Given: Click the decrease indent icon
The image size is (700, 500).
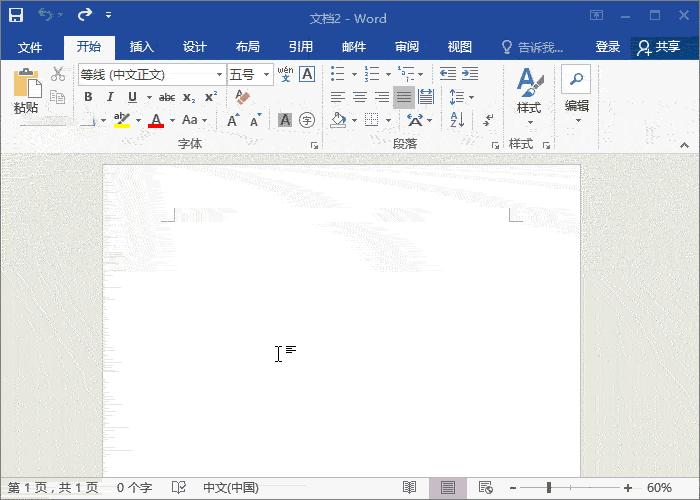Looking at the screenshot, I should (x=448, y=73).
